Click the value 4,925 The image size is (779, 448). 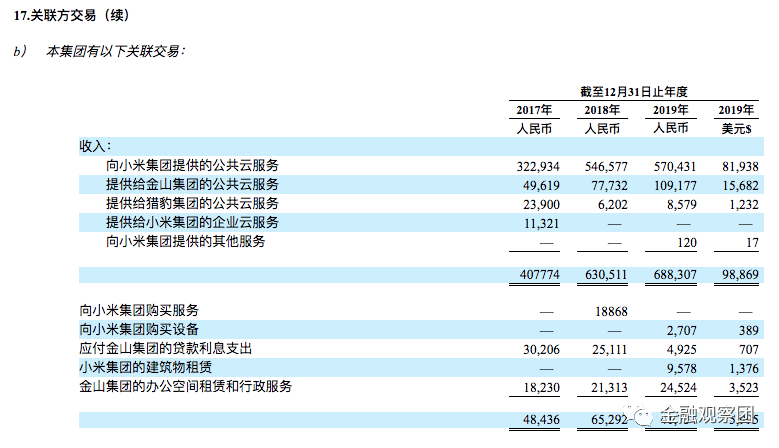coord(682,350)
